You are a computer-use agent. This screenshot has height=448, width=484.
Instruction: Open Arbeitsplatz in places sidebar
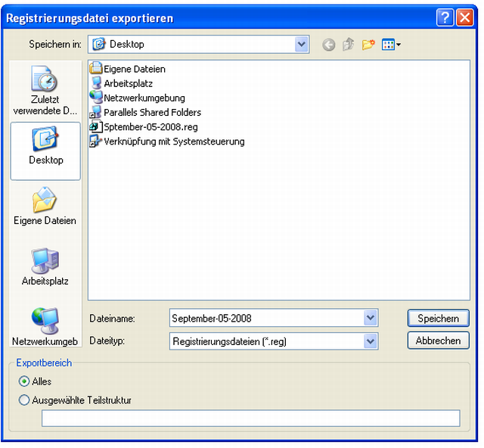(45, 266)
